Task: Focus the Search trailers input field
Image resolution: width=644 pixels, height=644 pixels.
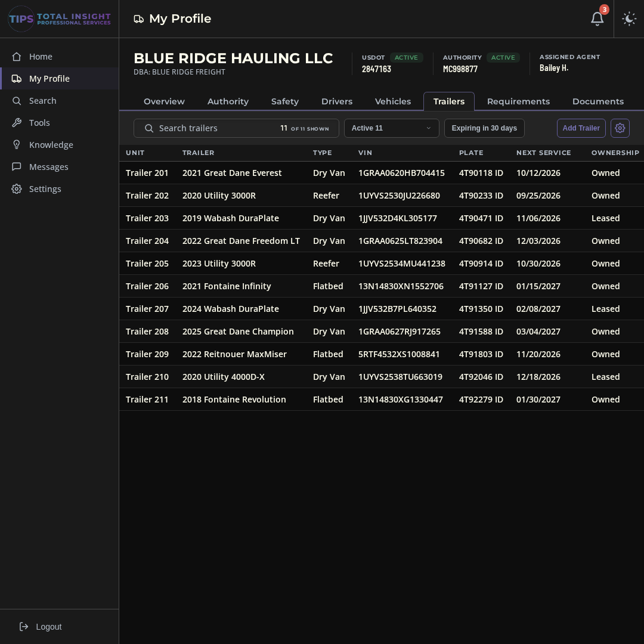Action: click(x=236, y=128)
